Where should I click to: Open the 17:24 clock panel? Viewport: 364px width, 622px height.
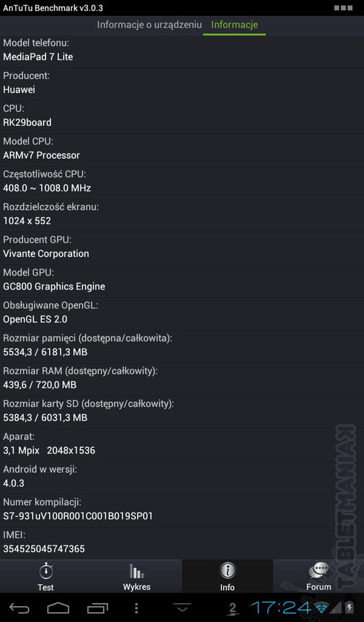point(280,607)
